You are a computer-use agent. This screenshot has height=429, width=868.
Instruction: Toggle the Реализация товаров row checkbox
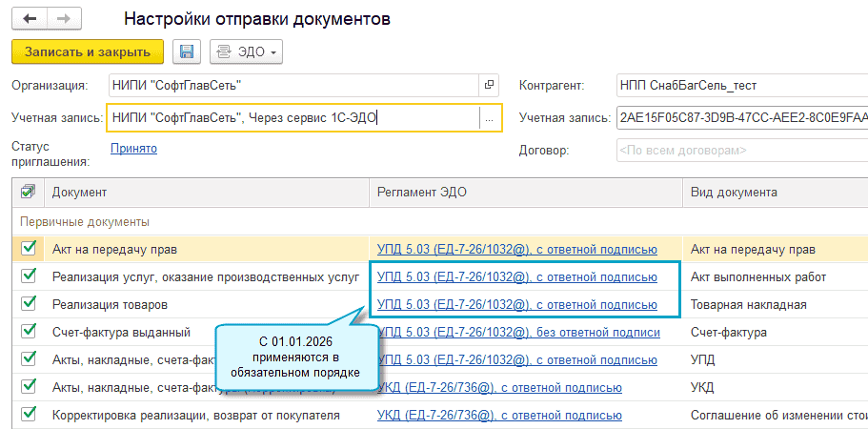pos(28,305)
